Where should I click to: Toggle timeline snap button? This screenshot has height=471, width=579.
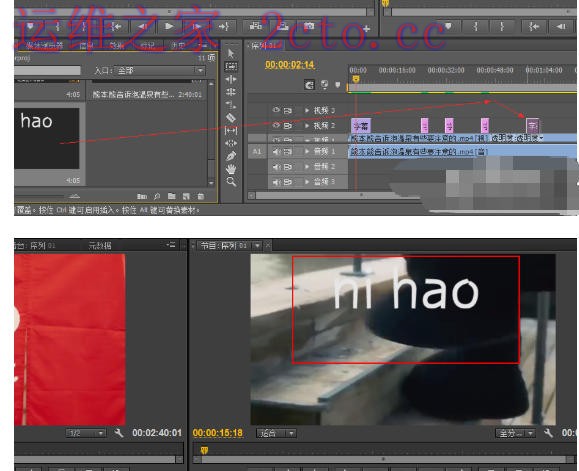pyautogui.click(x=309, y=85)
